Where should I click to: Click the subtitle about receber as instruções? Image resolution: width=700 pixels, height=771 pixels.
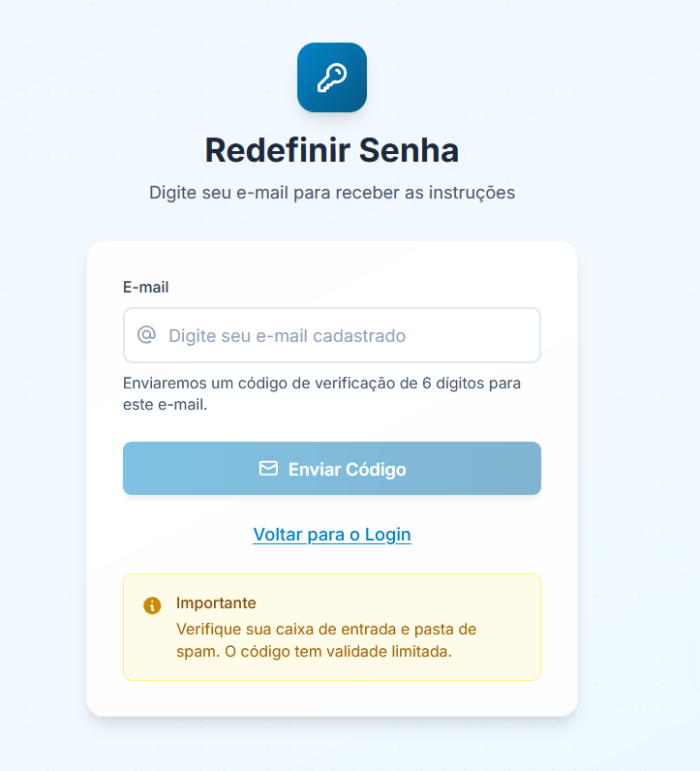(332, 193)
